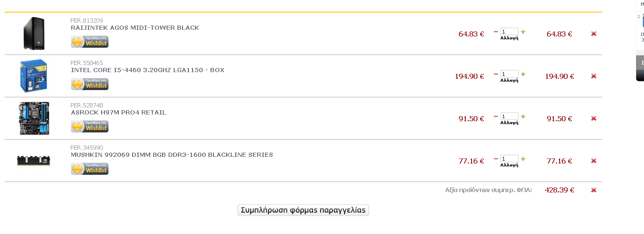Increase RAIJINTEK case quantity with plus
Screen dimensions: 644x234
click(x=523, y=31)
